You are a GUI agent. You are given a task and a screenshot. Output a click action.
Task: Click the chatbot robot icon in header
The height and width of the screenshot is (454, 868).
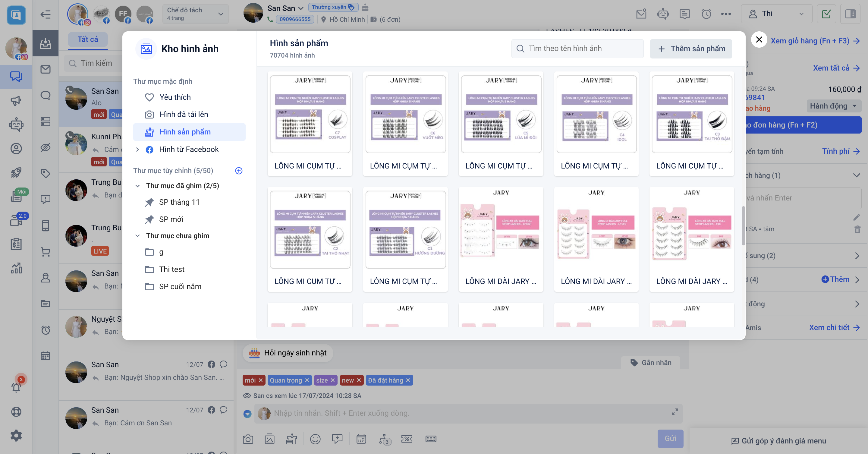click(x=663, y=14)
